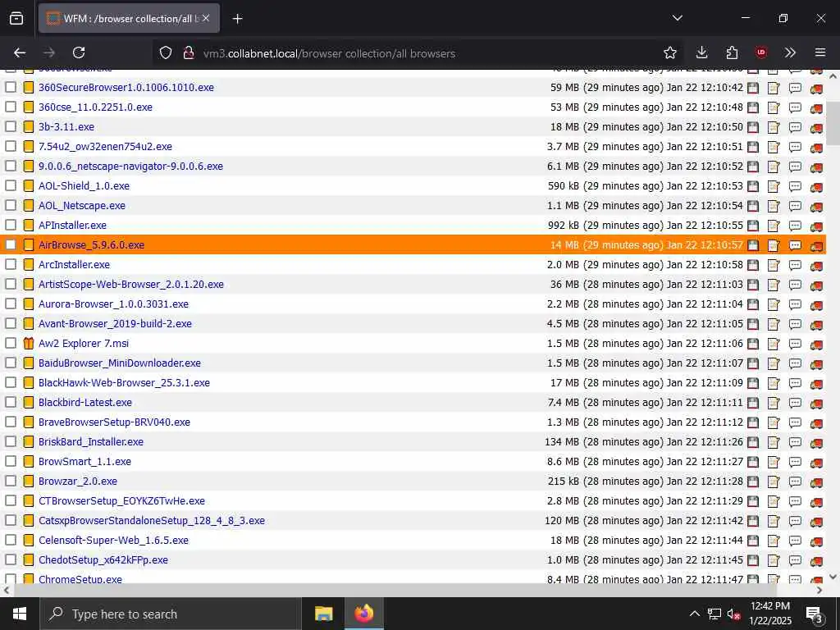Click the notepad icon for ArtistScope-Web-Browser_2.0.1.20.exe

pos(774,285)
